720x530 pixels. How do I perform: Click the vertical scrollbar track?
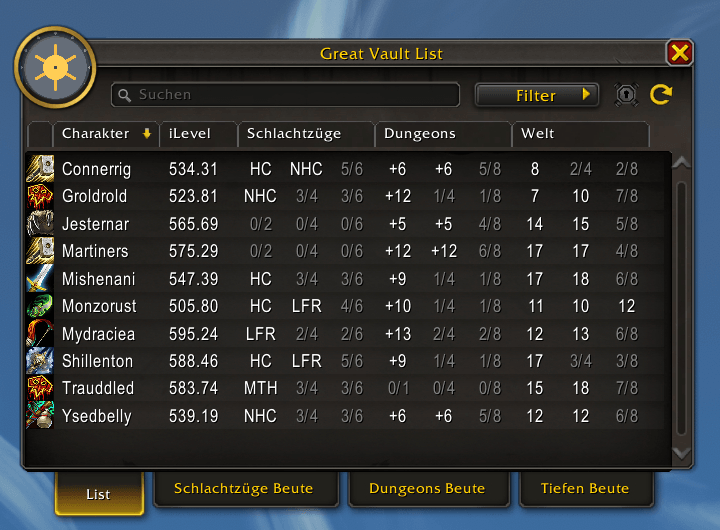click(681, 308)
